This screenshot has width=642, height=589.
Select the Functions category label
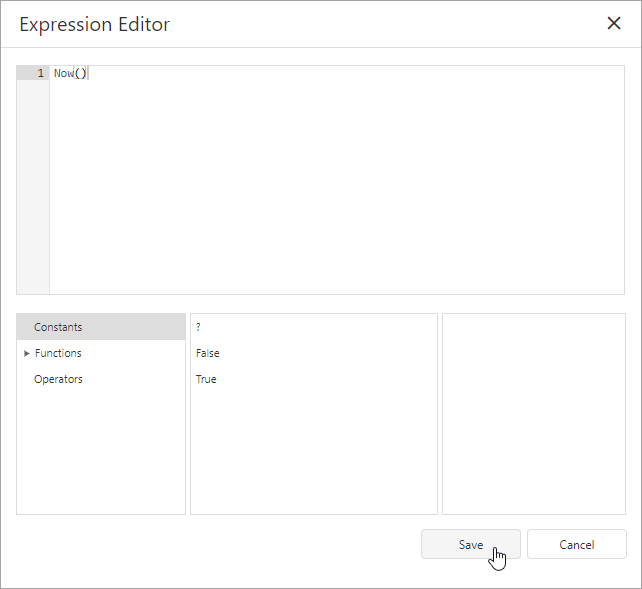(58, 353)
